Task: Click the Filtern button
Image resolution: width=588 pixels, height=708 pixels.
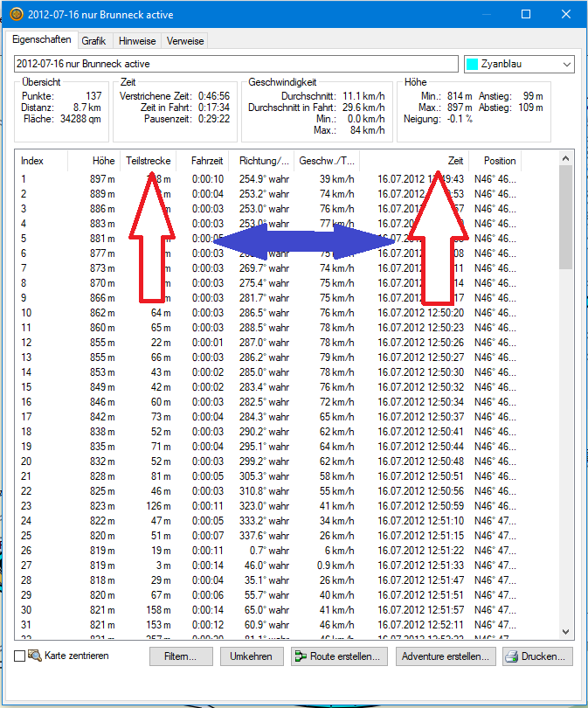Action: click(181, 656)
